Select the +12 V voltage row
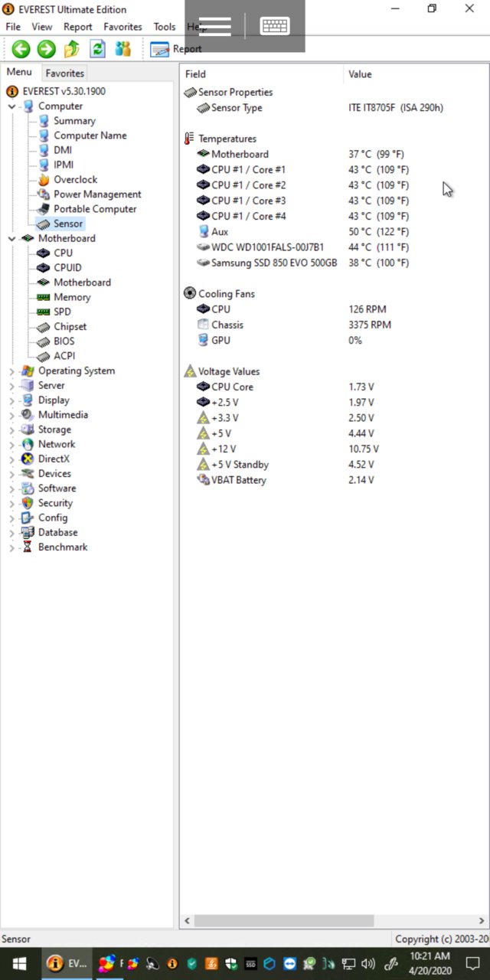490x980 pixels. point(335,449)
